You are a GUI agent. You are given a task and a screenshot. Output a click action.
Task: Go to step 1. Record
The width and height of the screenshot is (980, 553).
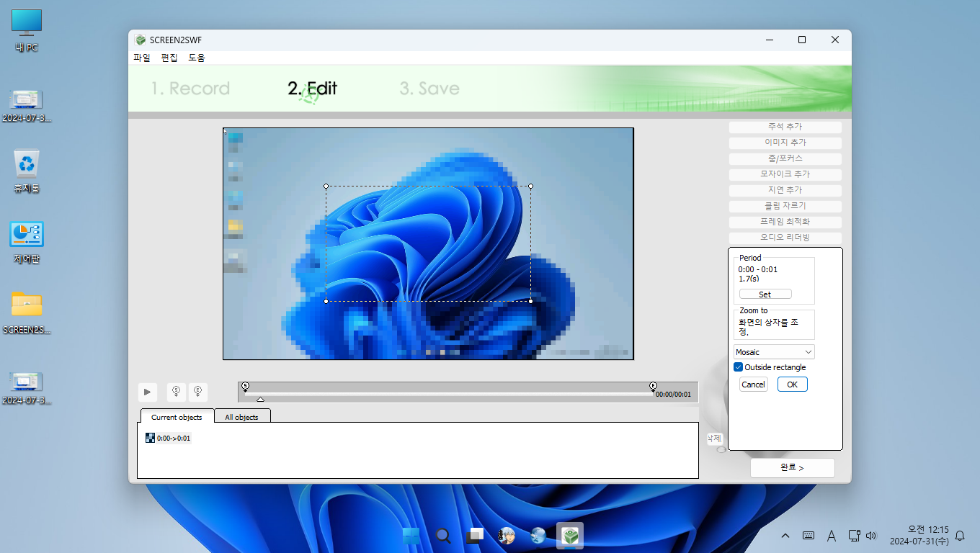pyautogui.click(x=190, y=89)
